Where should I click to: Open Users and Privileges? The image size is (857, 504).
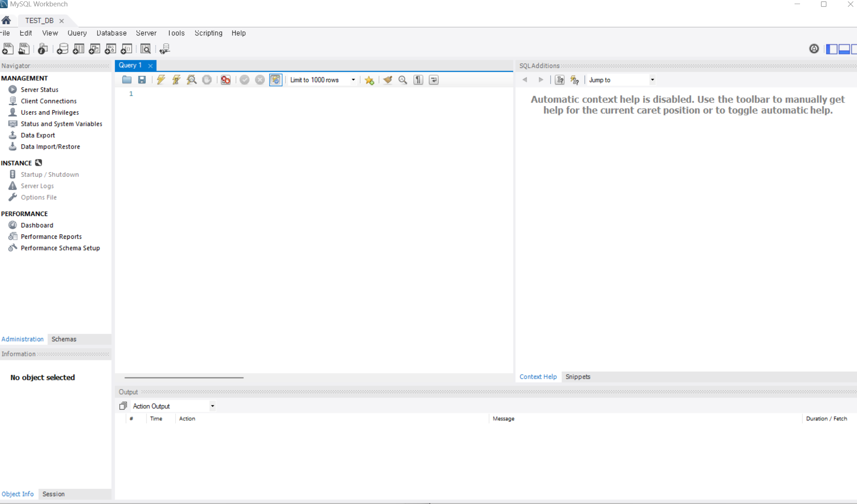[50, 113]
